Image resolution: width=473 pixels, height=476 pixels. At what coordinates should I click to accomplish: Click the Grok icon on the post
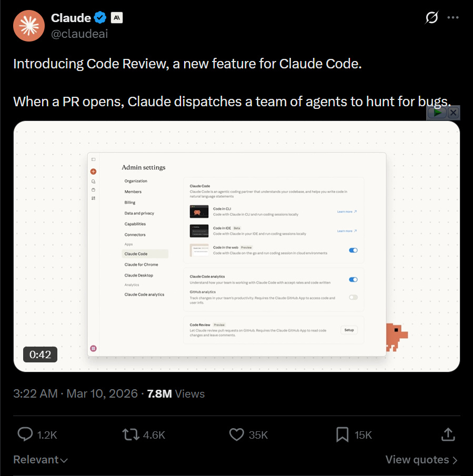[431, 18]
